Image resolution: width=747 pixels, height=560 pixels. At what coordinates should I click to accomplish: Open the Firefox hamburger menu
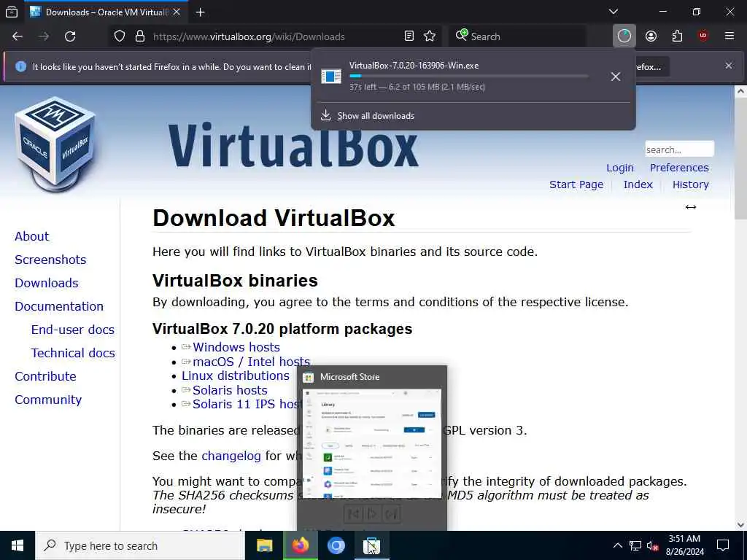tap(729, 36)
